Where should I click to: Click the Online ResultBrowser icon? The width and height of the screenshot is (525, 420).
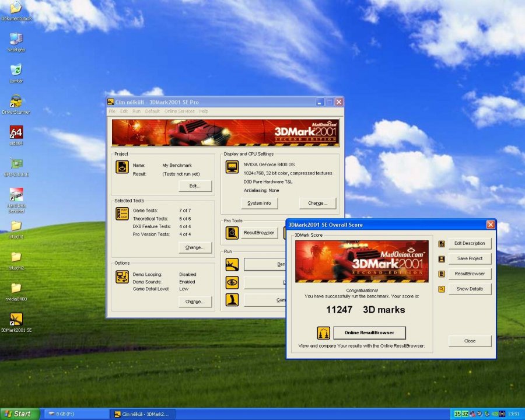pos(323,333)
